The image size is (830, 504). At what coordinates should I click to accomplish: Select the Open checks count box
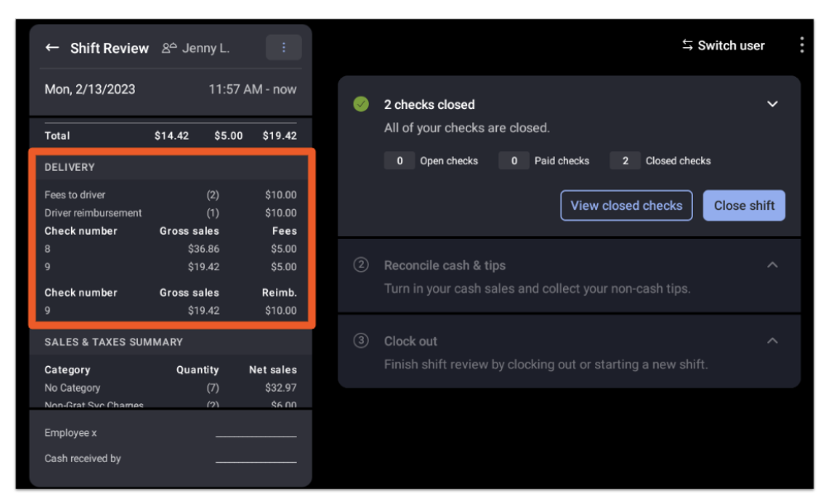[399, 161]
